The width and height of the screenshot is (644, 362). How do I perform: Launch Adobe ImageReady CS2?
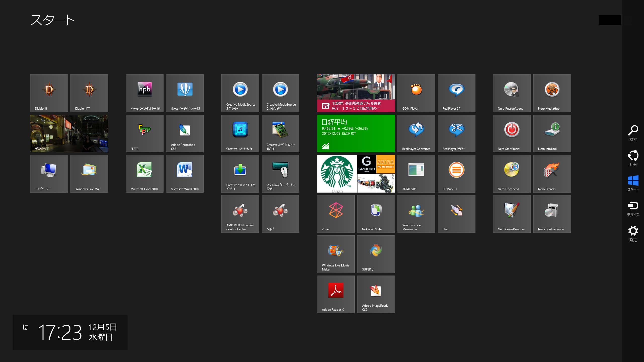pyautogui.click(x=376, y=294)
